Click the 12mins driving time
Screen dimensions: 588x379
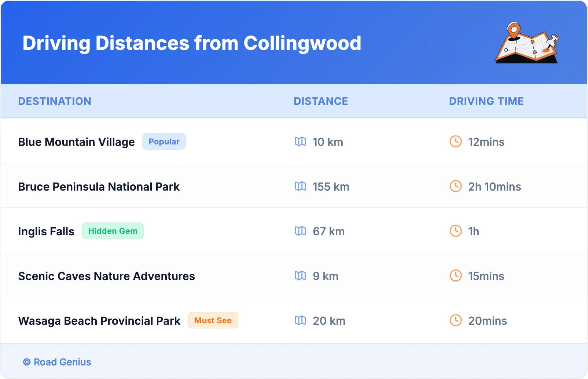(486, 142)
